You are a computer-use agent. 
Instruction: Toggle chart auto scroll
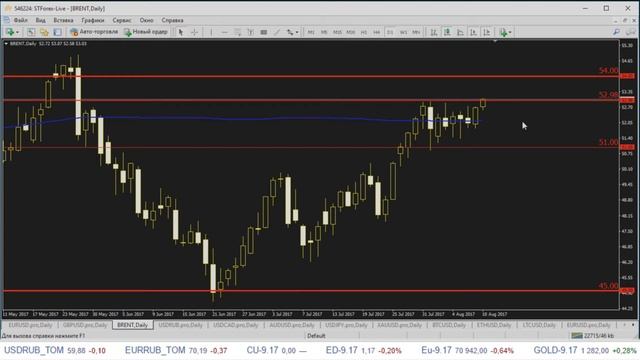point(473,32)
